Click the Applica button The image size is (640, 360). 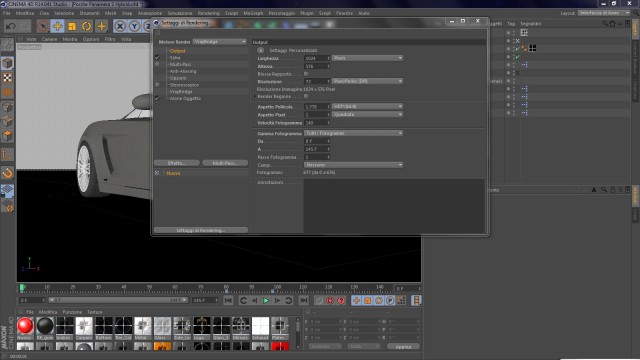(403, 347)
